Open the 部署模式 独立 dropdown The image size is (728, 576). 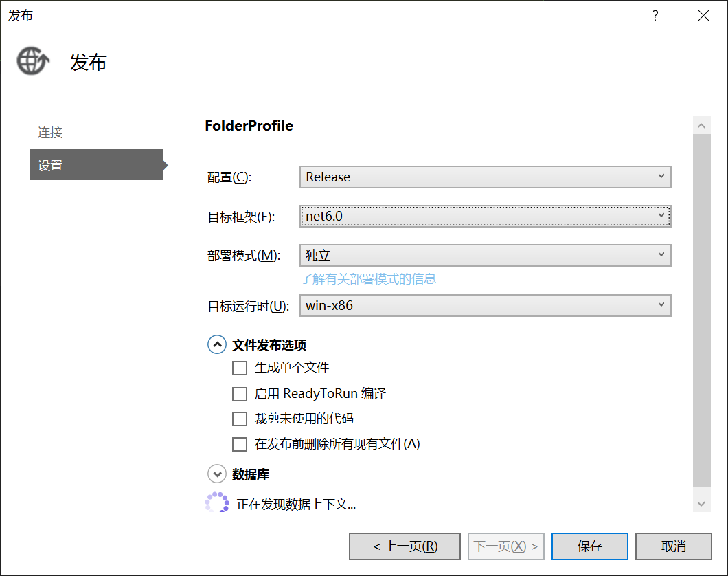pos(485,255)
